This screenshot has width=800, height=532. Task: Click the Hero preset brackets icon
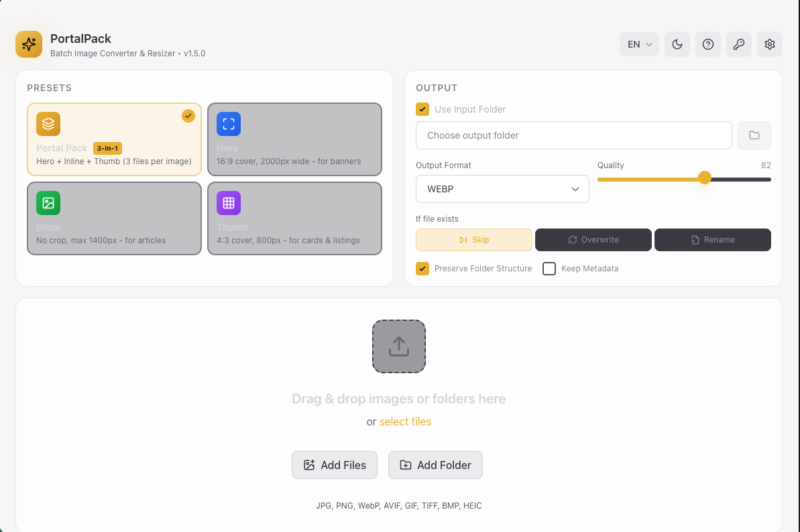[x=228, y=124]
